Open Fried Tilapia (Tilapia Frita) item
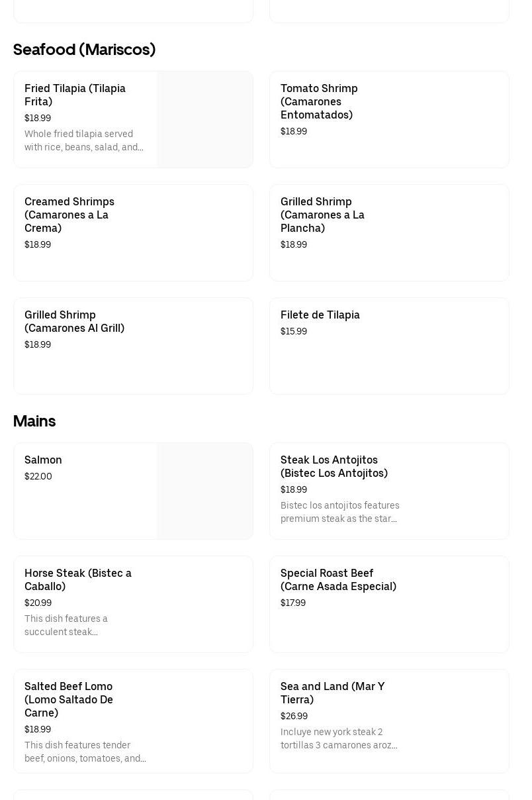Screen dimensions: 532x800 pos(133,119)
